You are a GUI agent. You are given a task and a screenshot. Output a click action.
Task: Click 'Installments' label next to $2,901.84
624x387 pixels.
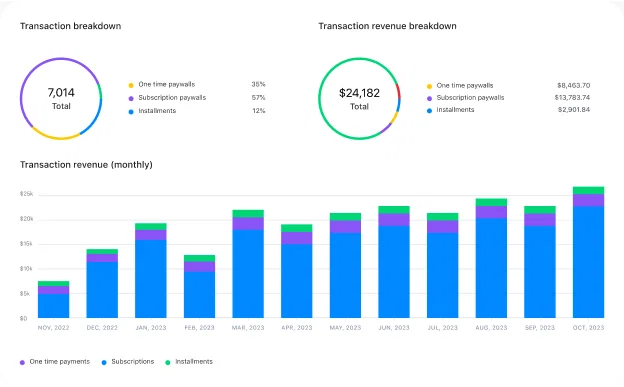[455, 109]
